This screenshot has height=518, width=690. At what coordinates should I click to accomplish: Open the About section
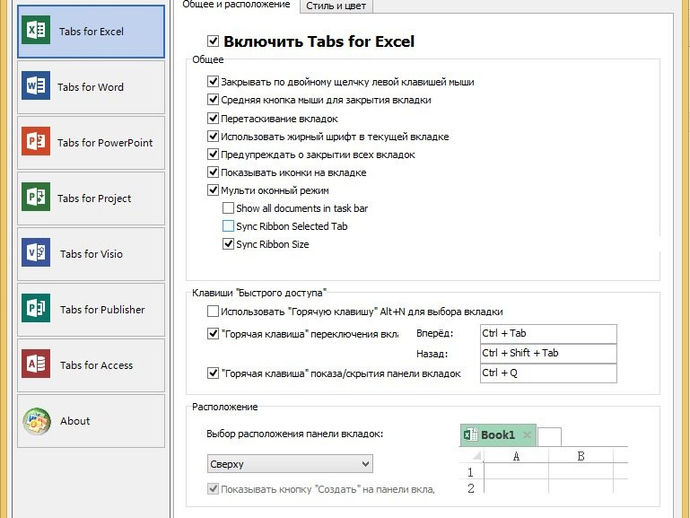tap(91, 421)
